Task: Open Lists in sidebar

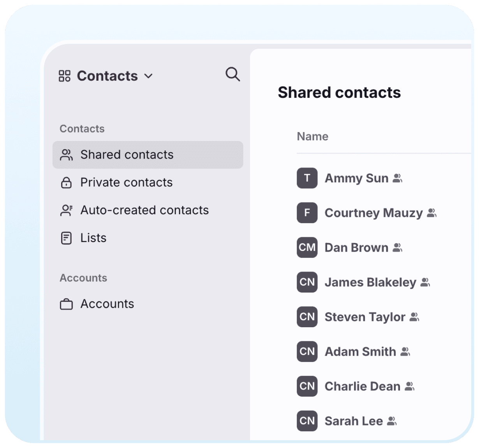Action: (x=93, y=238)
